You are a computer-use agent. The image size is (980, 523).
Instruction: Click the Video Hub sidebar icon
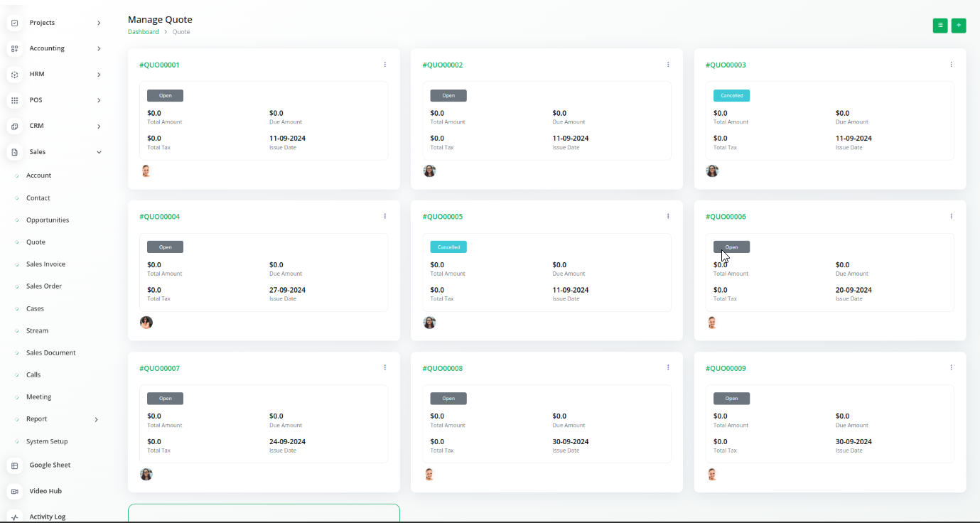[14, 491]
